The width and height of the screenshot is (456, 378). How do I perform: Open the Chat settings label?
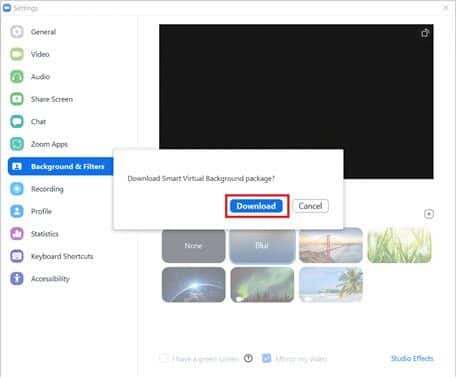coord(38,122)
